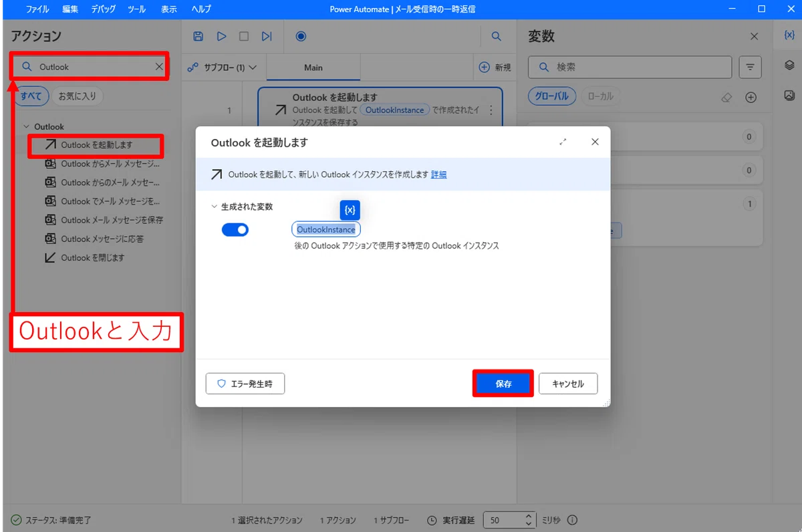
Task: Open the 表示 menu
Action: click(x=170, y=9)
